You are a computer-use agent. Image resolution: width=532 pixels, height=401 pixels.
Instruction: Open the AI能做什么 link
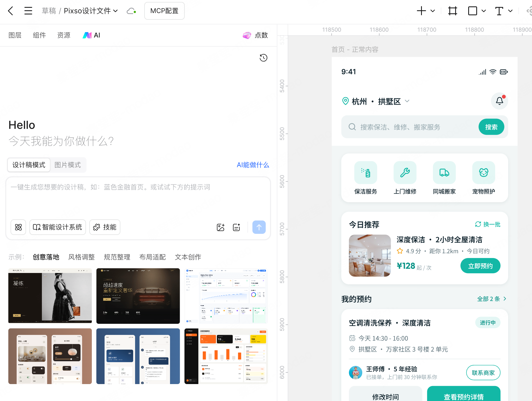coord(253,165)
